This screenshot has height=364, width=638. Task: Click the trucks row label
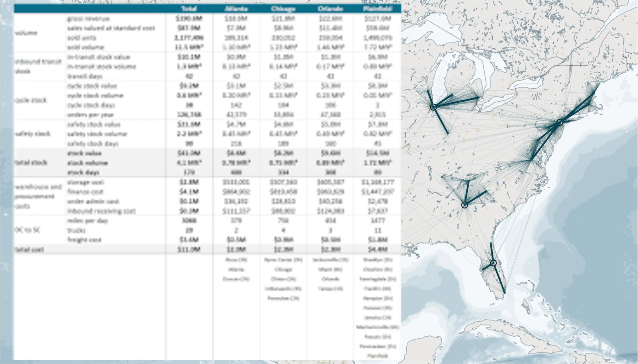pyautogui.click(x=76, y=230)
